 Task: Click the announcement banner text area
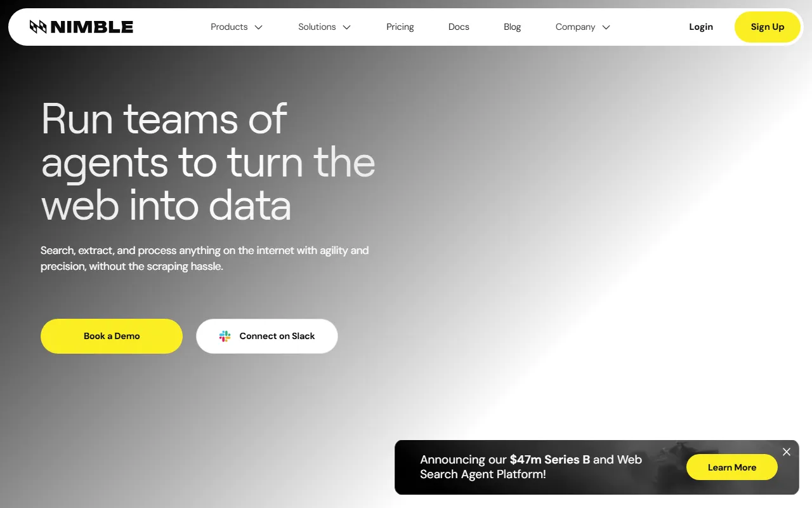(x=531, y=467)
